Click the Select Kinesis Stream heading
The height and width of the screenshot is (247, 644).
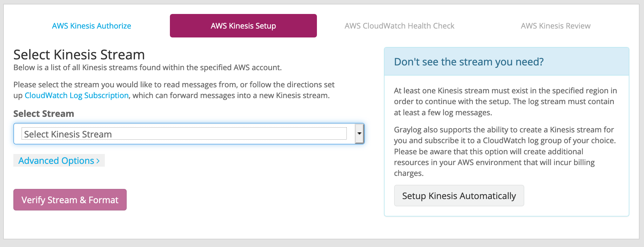79,55
